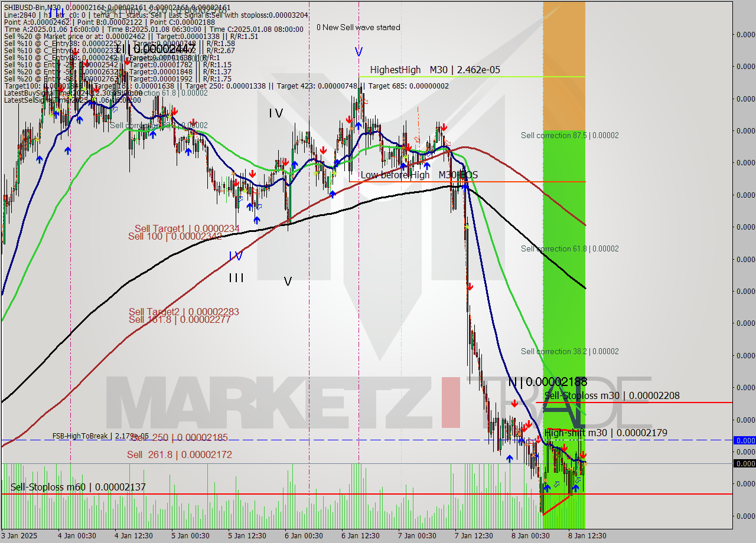Select the Sell correction 61.8 label
756x543 pixels.
(570, 249)
